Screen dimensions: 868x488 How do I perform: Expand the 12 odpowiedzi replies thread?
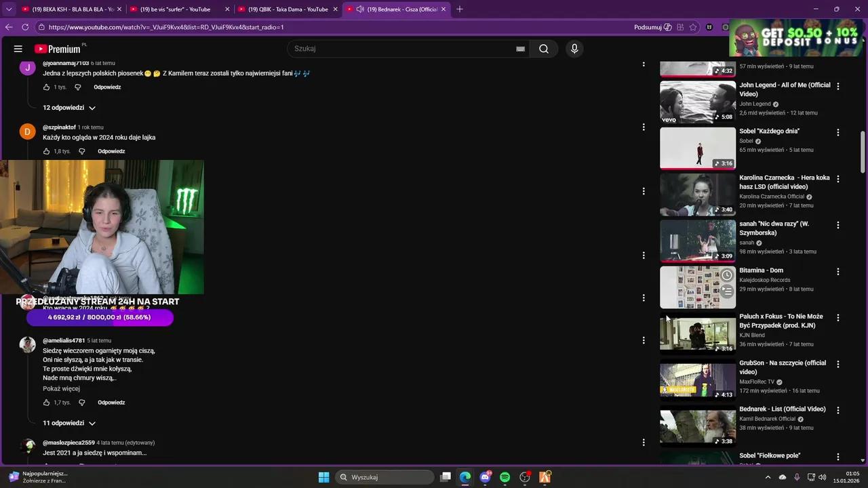coord(68,107)
